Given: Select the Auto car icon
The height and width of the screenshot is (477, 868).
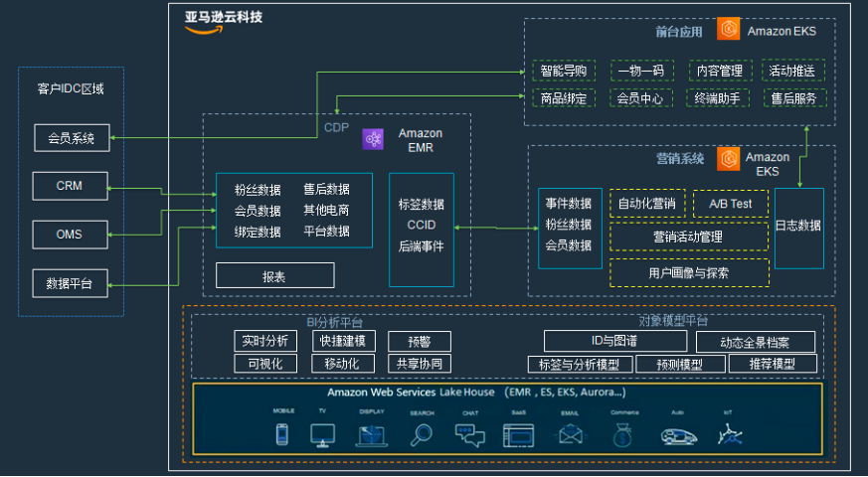Looking at the screenshot, I should click(x=679, y=436).
